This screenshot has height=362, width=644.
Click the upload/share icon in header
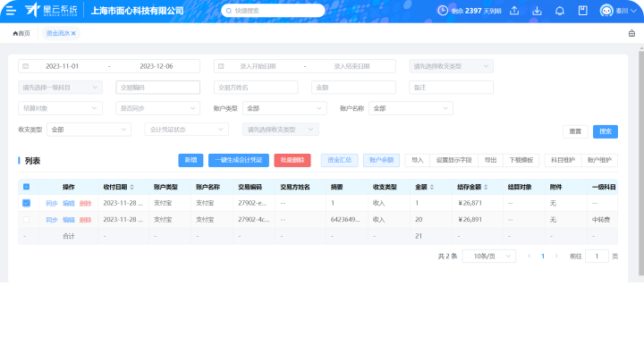[x=515, y=11]
